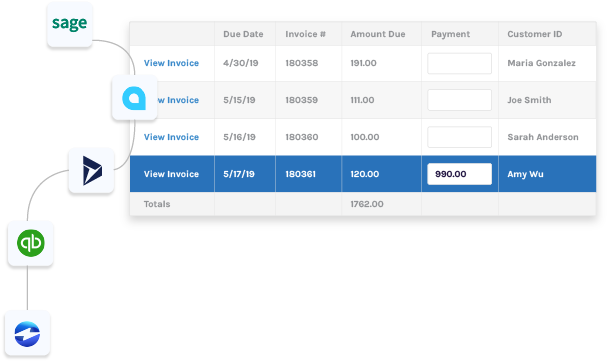Viewport: 610px width, 363px height.
Task: Click the payment field containing 990.00
Action: [459, 174]
